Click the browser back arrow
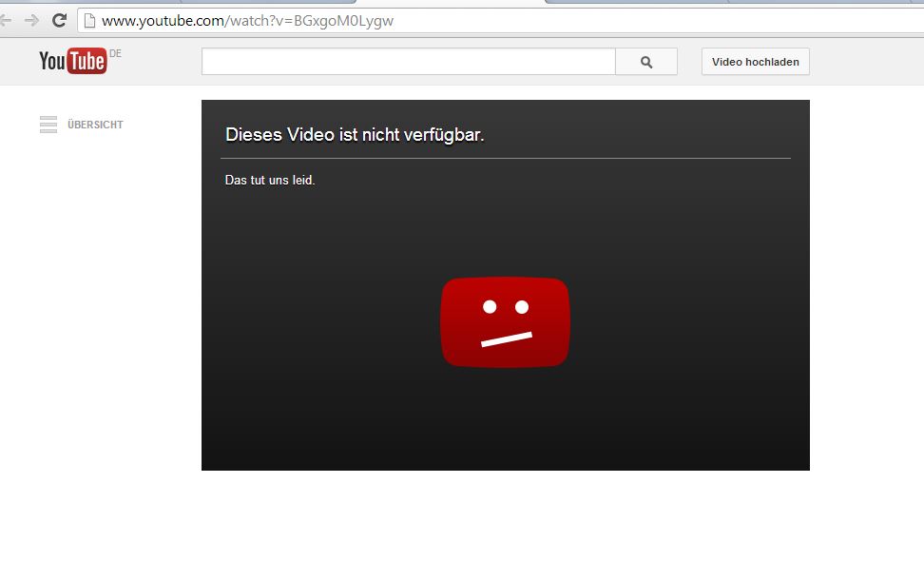This screenshot has height=580, width=924. [5, 20]
